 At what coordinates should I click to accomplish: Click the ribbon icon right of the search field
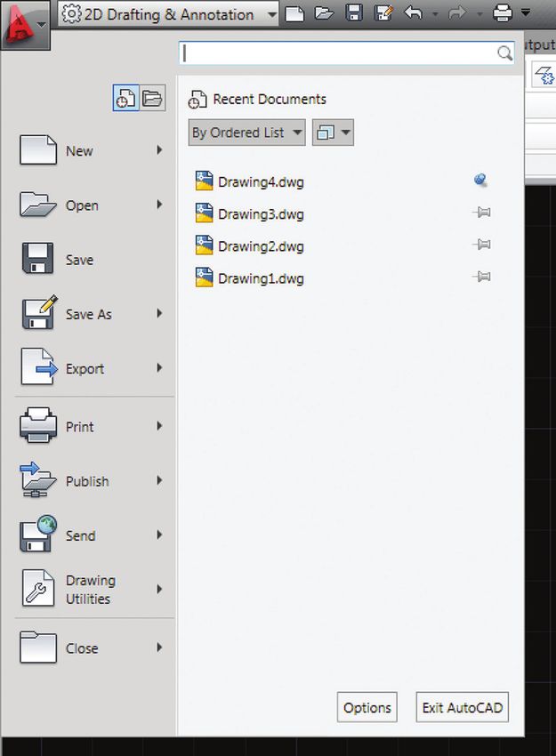point(544,76)
